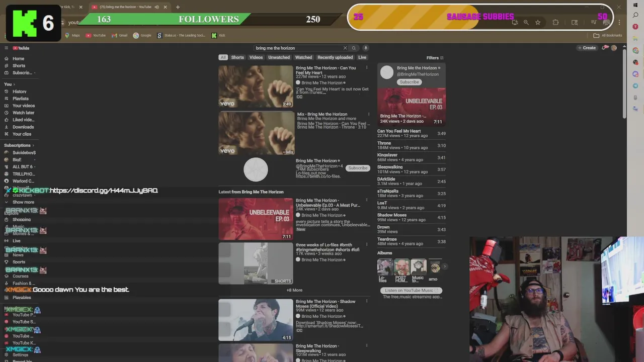Open the Shadow Moses video thumbnail

pyautogui.click(x=256, y=320)
